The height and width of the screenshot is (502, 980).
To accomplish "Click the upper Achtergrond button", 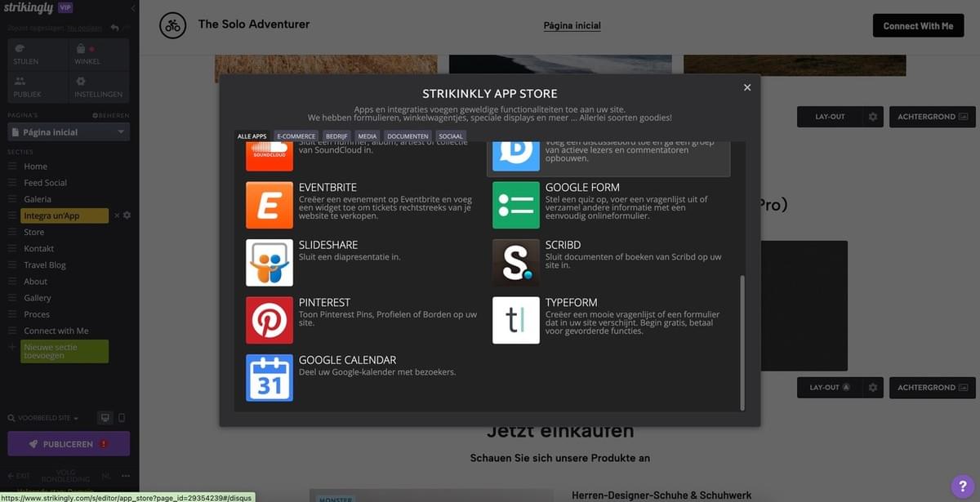I will point(932,117).
